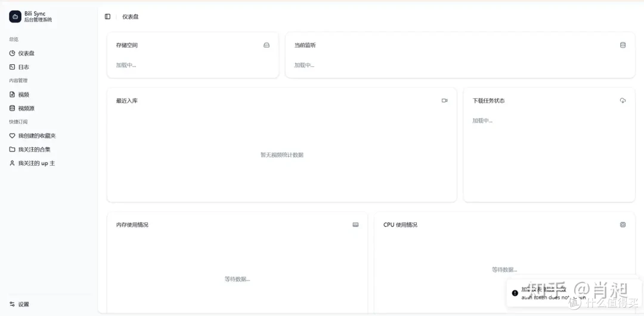
Task: Click the camera icon on 最近入库 card
Action: pos(444,100)
